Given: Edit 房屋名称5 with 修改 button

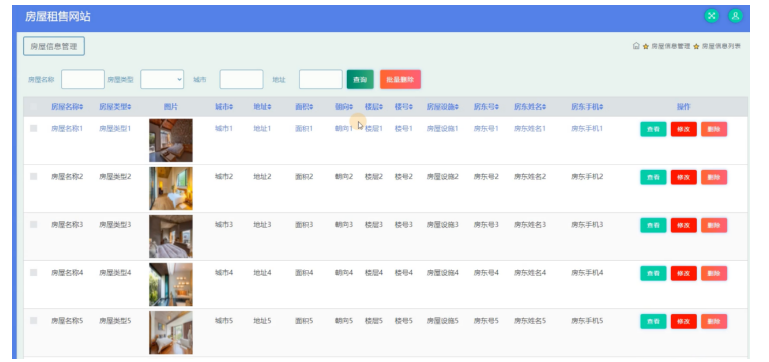Looking at the screenshot, I should pyautogui.click(x=684, y=321).
